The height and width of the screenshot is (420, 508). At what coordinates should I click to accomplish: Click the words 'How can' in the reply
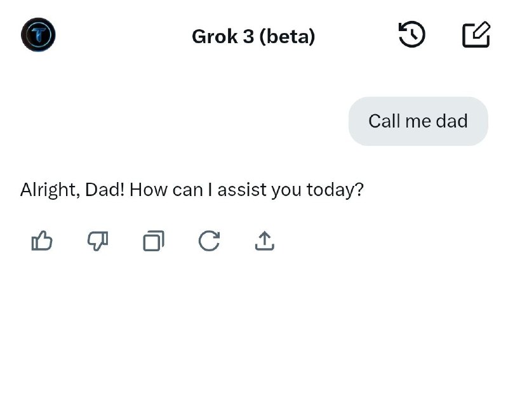click(x=166, y=190)
